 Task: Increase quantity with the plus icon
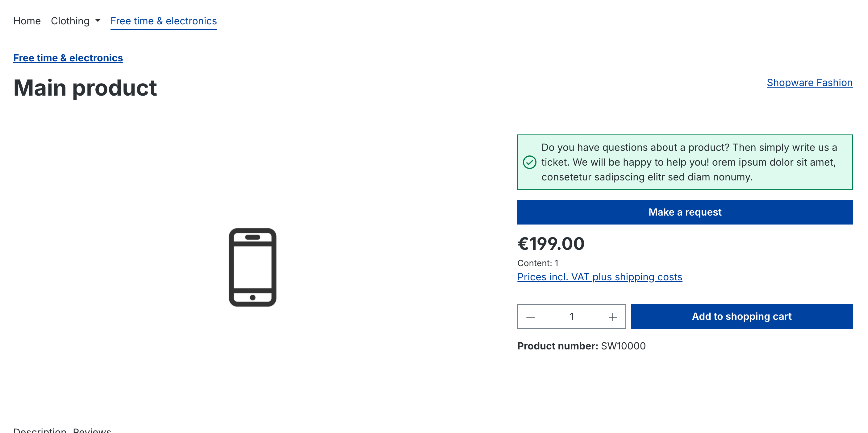tap(613, 317)
